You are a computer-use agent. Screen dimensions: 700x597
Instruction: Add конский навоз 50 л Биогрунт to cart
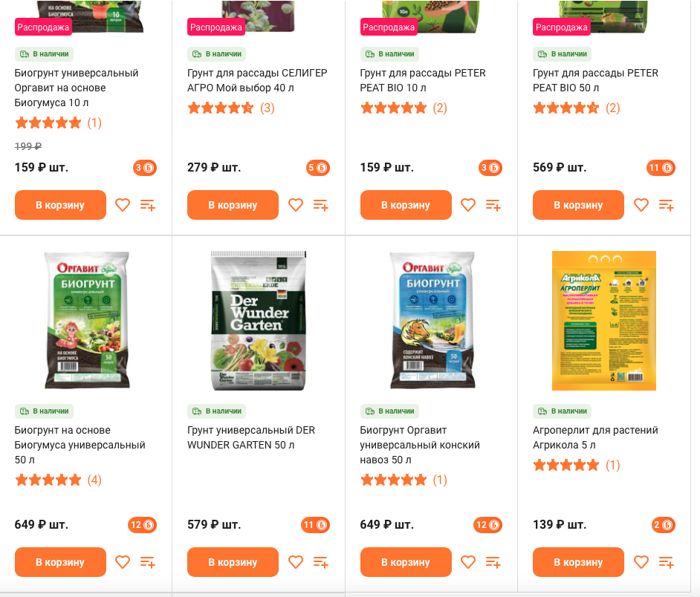click(406, 562)
